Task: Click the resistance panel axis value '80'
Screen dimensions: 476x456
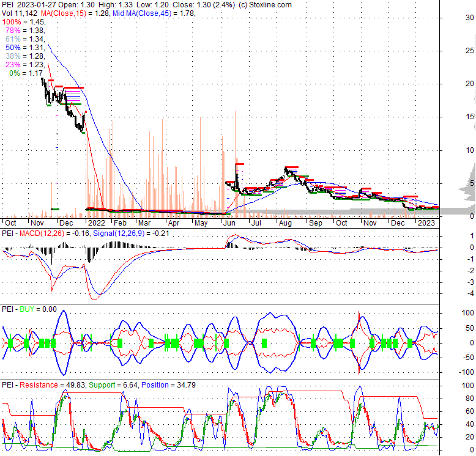Action: 470,399
